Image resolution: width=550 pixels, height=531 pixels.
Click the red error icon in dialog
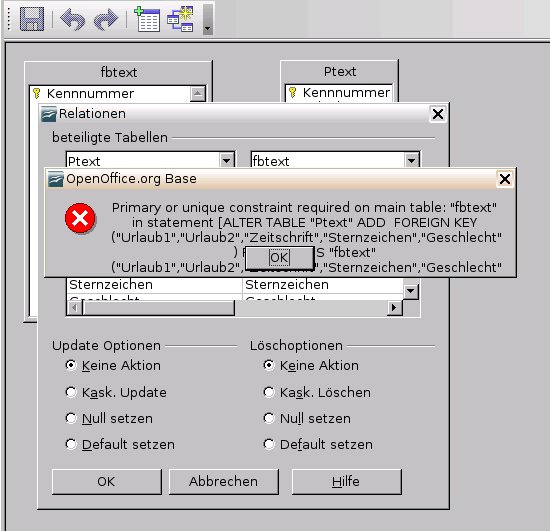tap(80, 218)
